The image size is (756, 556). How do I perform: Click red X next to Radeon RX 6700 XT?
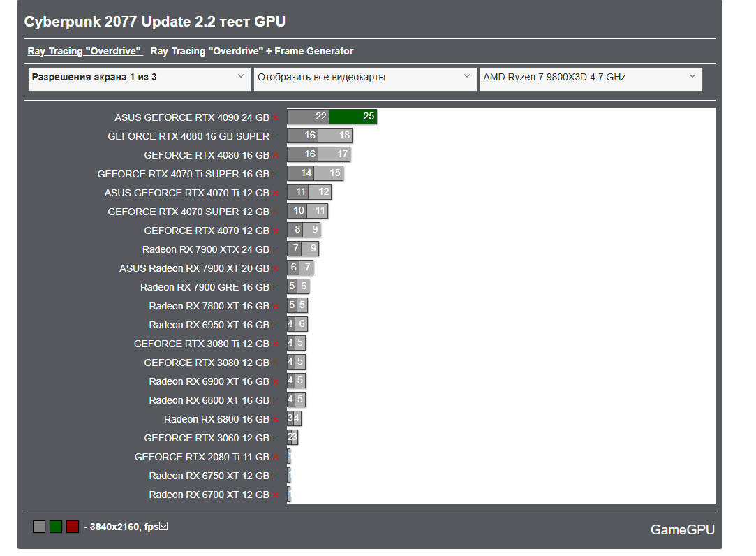(x=275, y=495)
